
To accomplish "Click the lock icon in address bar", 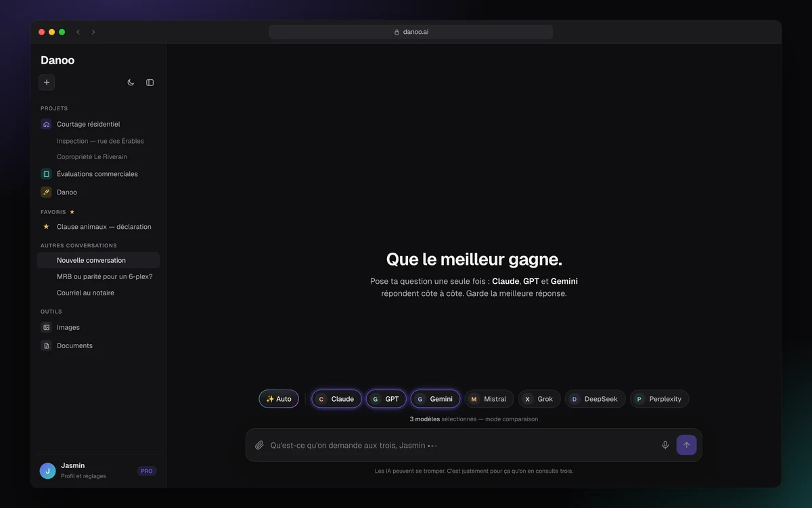I will tap(397, 32).
